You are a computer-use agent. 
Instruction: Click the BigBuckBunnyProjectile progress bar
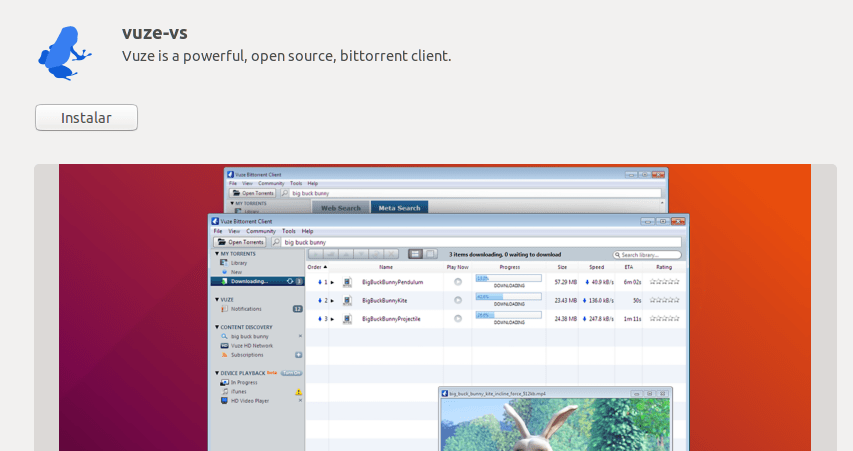(x=509, y=315)
